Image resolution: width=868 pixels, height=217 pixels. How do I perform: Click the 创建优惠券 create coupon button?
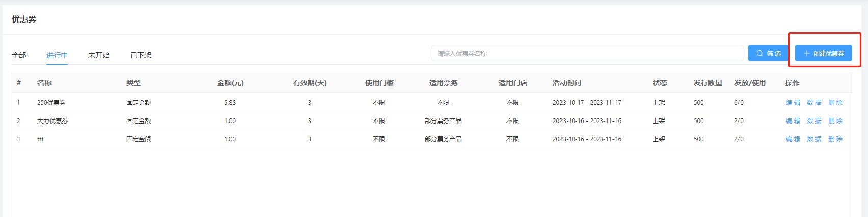tap(823, 53)
